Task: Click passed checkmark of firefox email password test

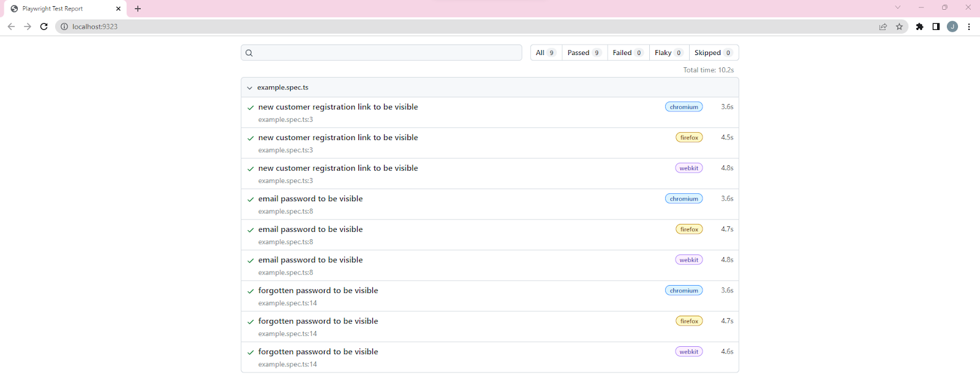Action: point(251,230)
